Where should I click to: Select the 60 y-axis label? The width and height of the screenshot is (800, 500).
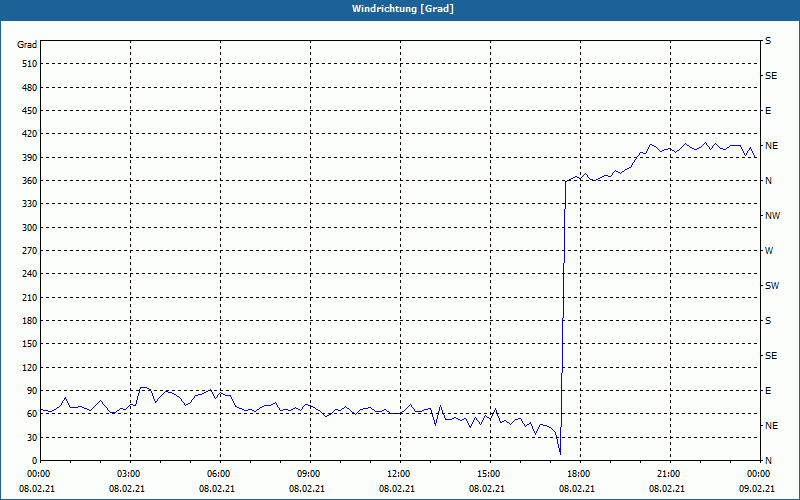pos(32,414)
